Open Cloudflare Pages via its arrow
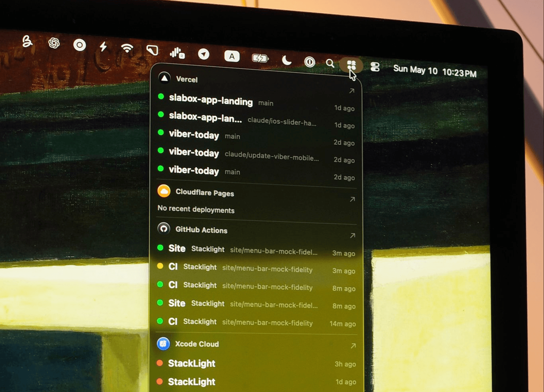The image size is (544, 392). 352,199
